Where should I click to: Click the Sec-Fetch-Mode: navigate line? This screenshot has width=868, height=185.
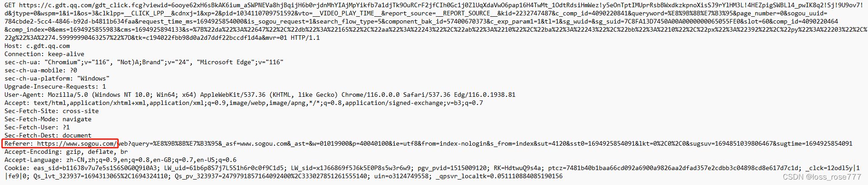pos(48,119)
